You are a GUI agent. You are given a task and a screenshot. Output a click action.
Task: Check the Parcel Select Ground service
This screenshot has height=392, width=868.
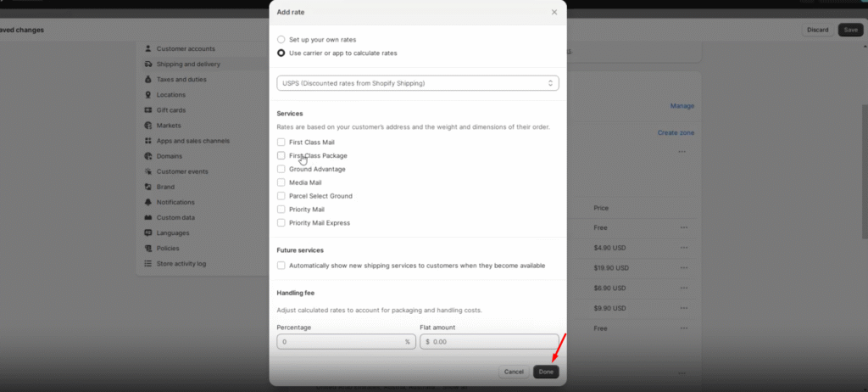(281, 196)
